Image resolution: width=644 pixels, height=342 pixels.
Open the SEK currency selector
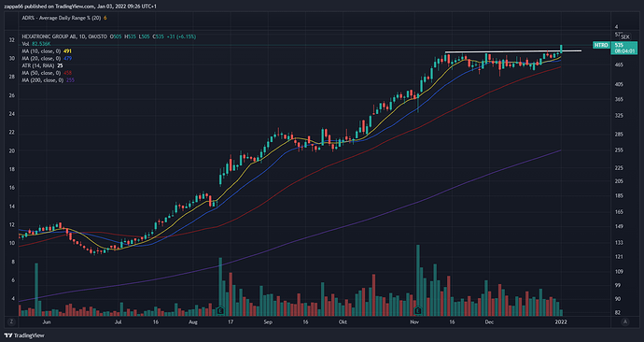625,37
